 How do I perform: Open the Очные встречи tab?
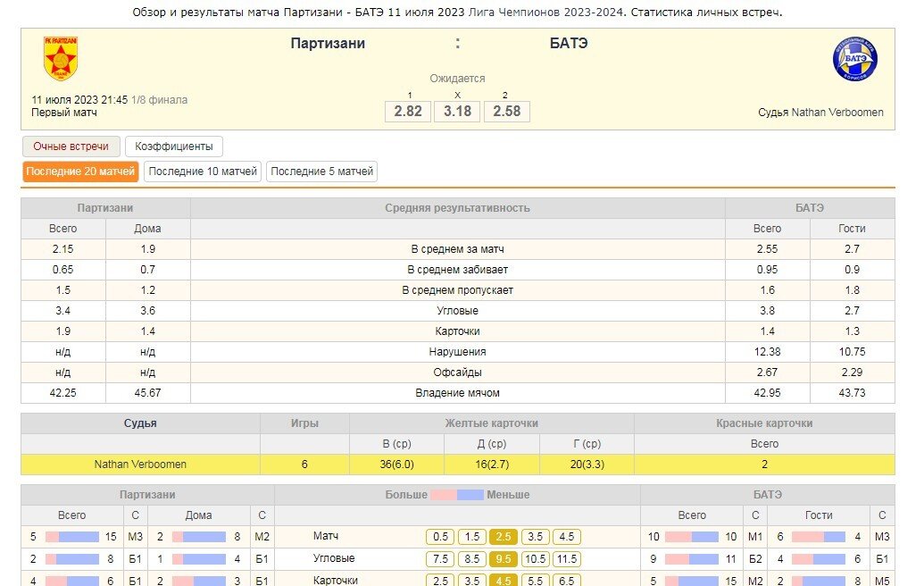click(71, 146)
